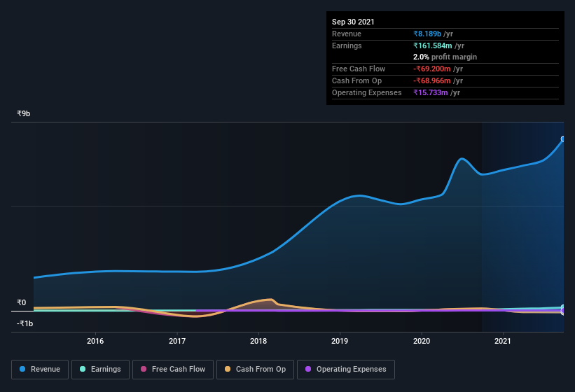Click the ₹8.189b revenue value
Viewport: 575px width, 392px height.
click(427, 34)
